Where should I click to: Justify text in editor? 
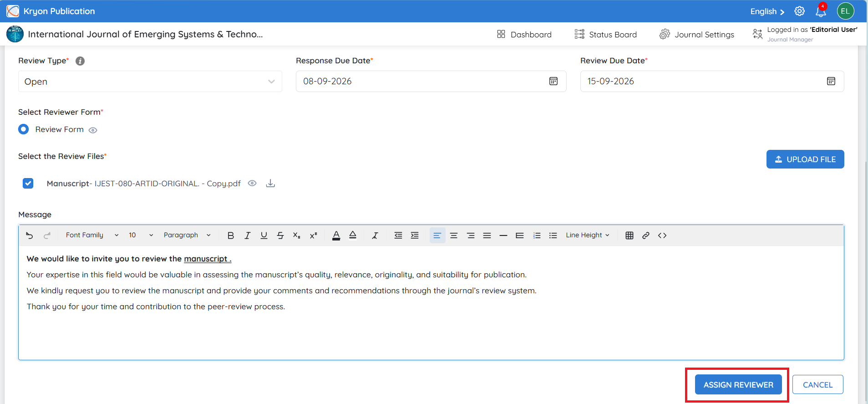tap(487, 235)
